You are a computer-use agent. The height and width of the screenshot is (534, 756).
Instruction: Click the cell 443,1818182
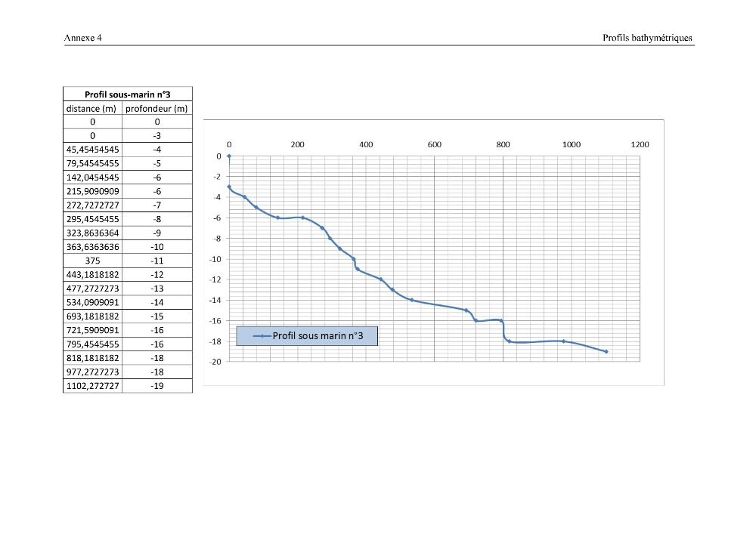pos(92,275)
